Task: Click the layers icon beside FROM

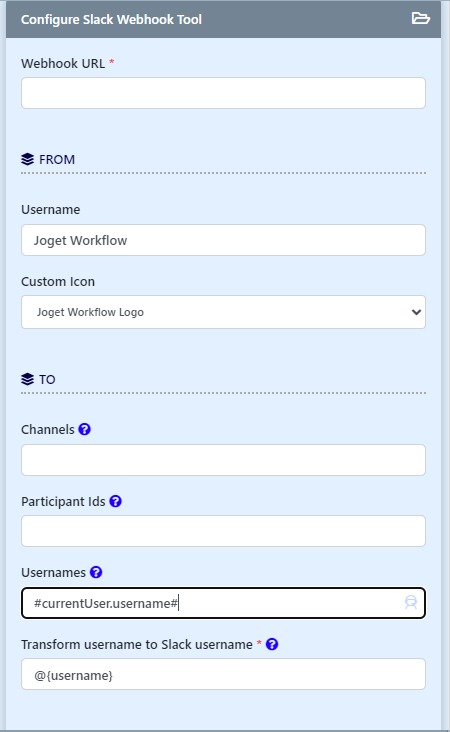Action: pos(28,159)
